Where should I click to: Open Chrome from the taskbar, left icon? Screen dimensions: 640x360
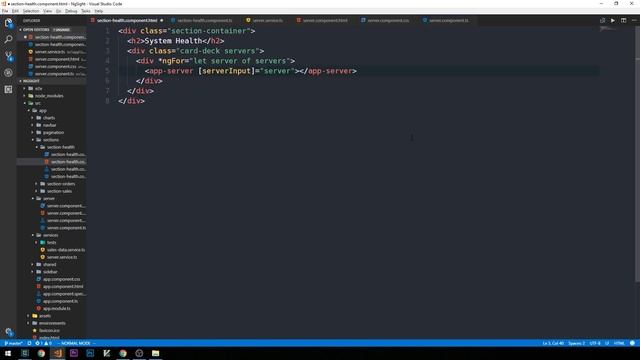pyautogui.click(x=41, y=353)
